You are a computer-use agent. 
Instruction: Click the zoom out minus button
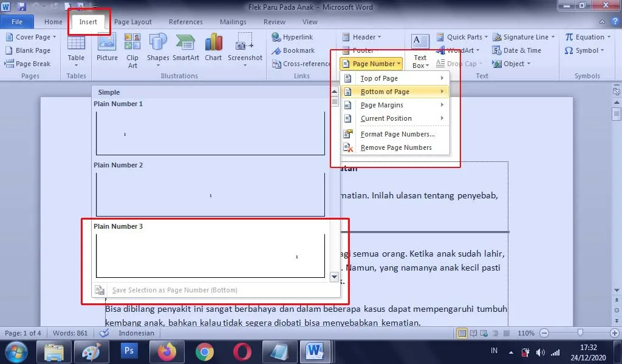click(545, 333)
